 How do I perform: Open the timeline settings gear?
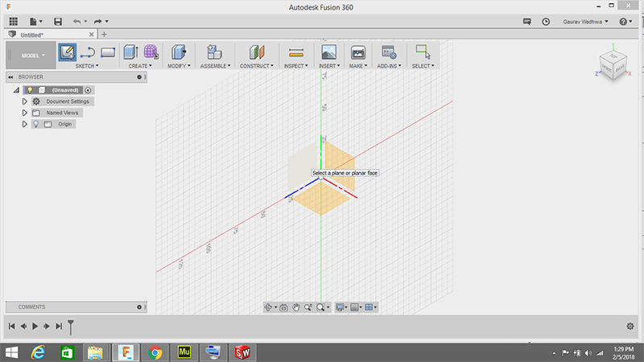[630, 327]
